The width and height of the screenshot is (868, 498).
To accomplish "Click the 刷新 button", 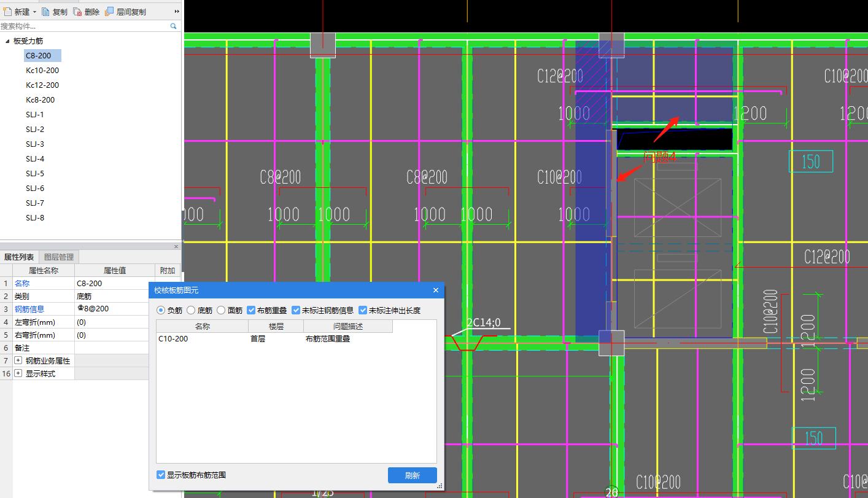I will (413, 475).
